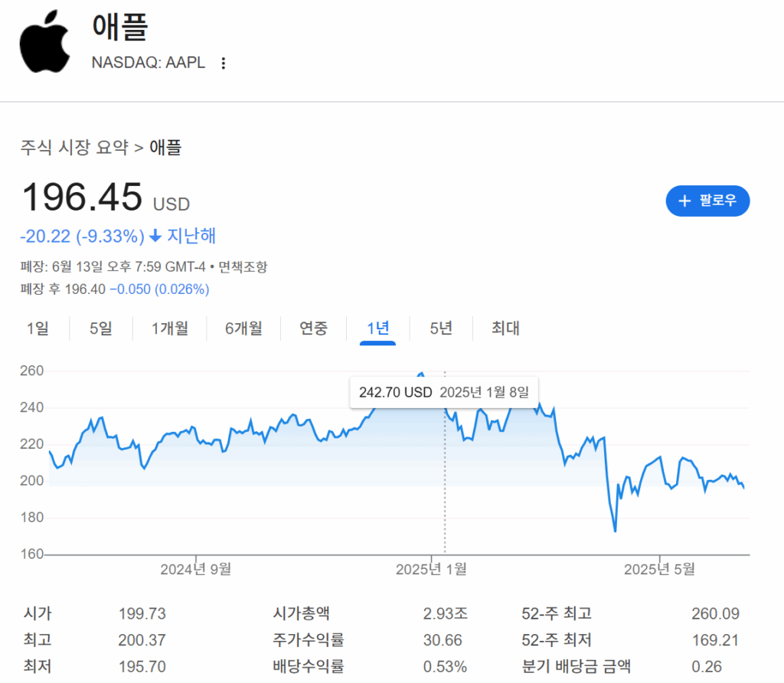
Task: Open the 주식 시장 요약 breadcrumb link
Action: click(74, 148)
